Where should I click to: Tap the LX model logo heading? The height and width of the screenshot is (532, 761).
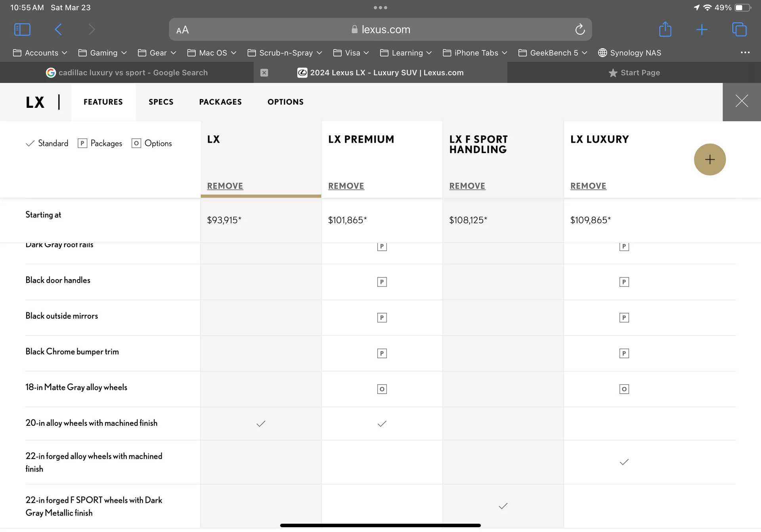click(35, 102)
